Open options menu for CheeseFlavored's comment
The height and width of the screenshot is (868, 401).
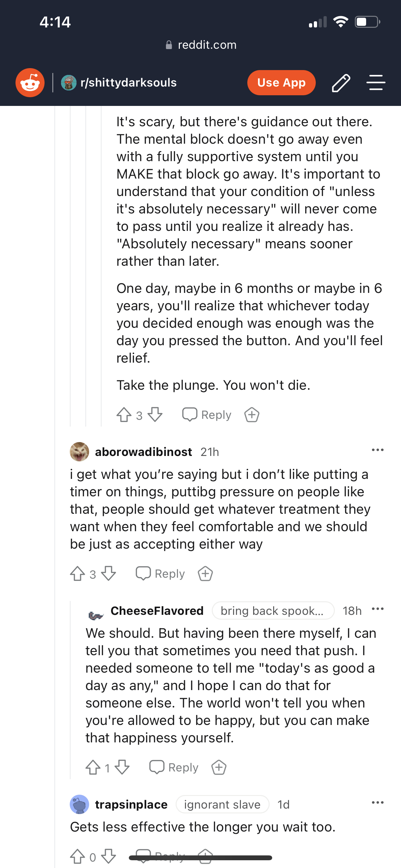point(377,609)
